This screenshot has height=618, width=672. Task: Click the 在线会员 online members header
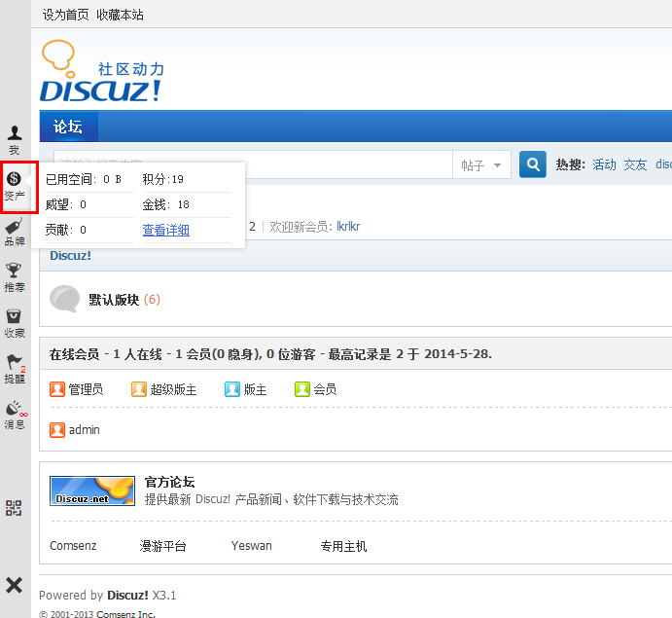(x=270, y=354)
